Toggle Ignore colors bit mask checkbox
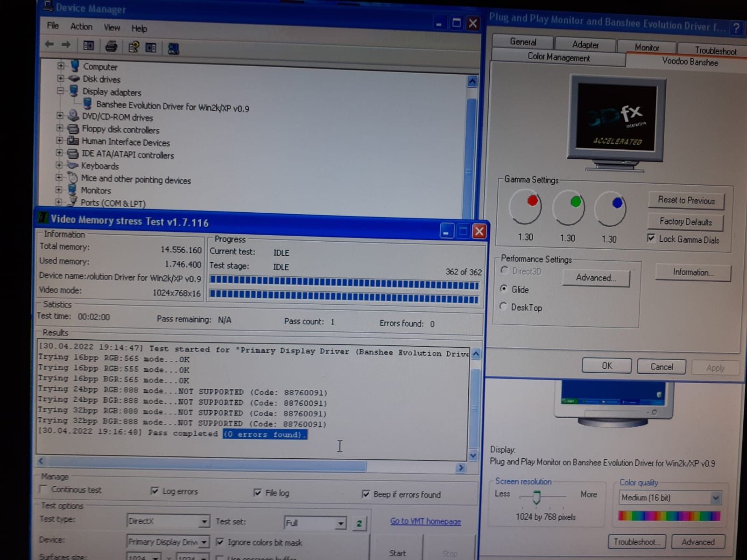Screen dimensions: 747x560 [x=220, y=542]
